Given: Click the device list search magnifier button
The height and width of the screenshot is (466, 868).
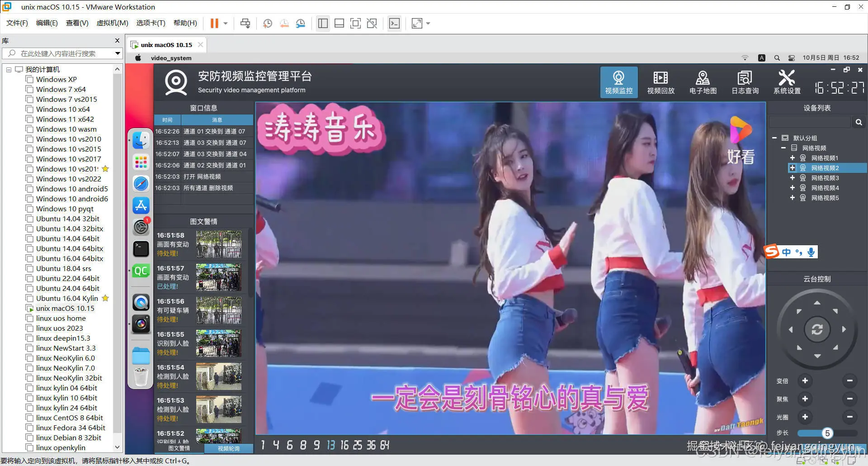Looking at the screenshot, I should (x=859, y=122).
